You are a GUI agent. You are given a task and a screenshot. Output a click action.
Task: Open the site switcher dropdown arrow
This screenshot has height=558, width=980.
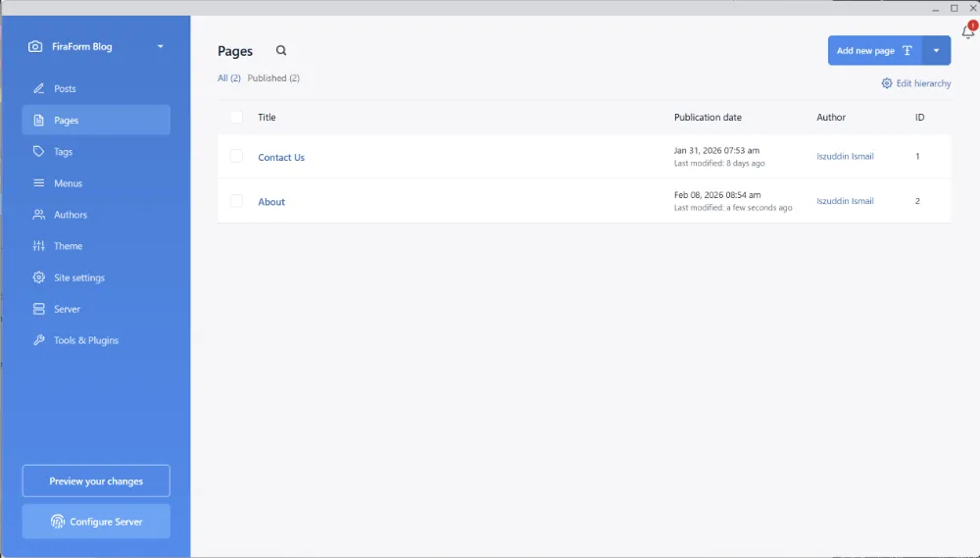pos(160,47)
